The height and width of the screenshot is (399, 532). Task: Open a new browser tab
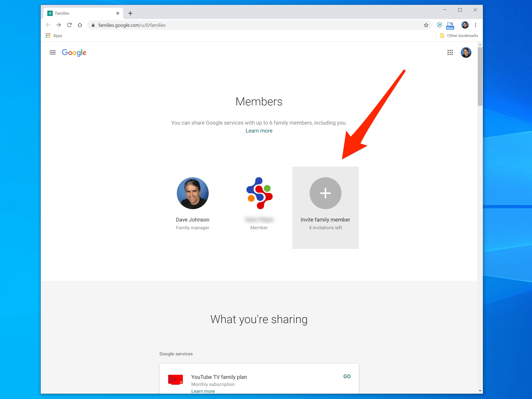[130, 13]
